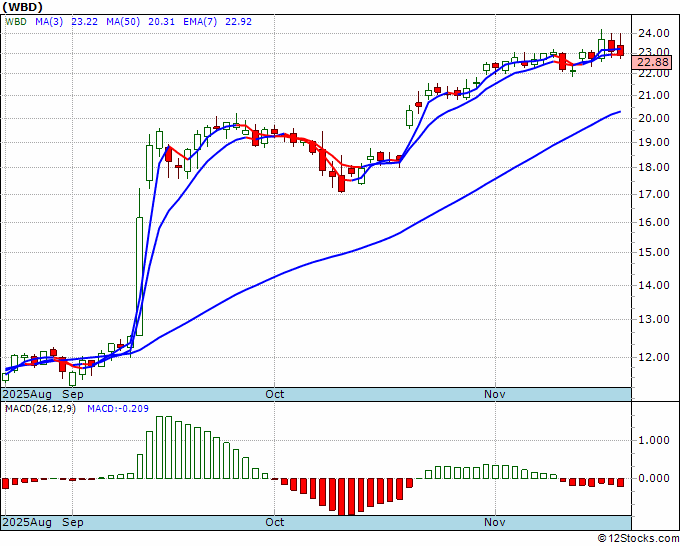Click the 19.00 price axis label
This screenshot has width=680, height=546.
[x=653, y=142]
